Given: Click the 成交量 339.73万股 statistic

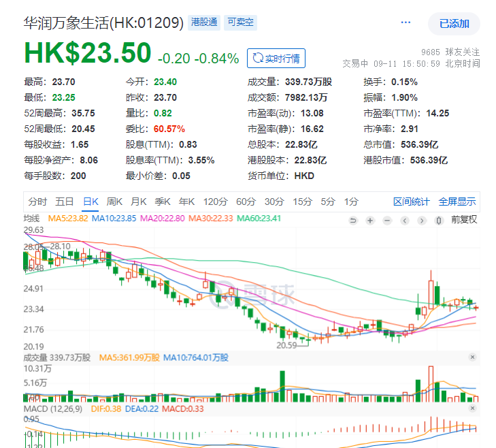Looking at the screenshot, I should click(290, 82).
